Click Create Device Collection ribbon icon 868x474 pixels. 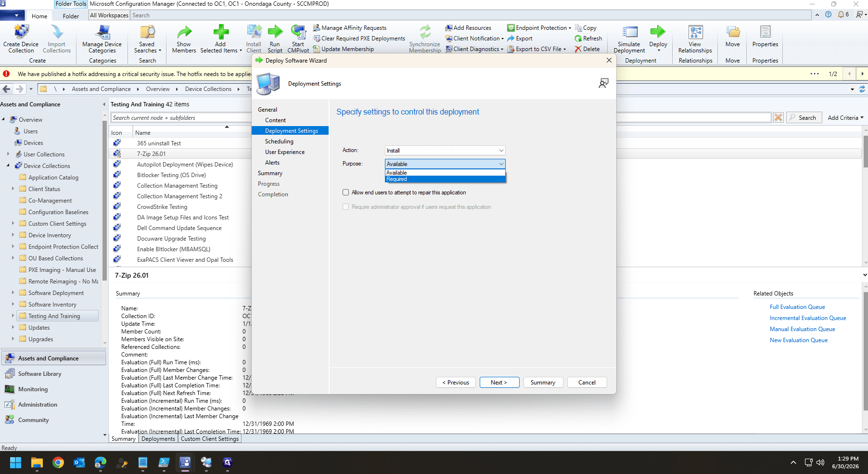(21, 38)
